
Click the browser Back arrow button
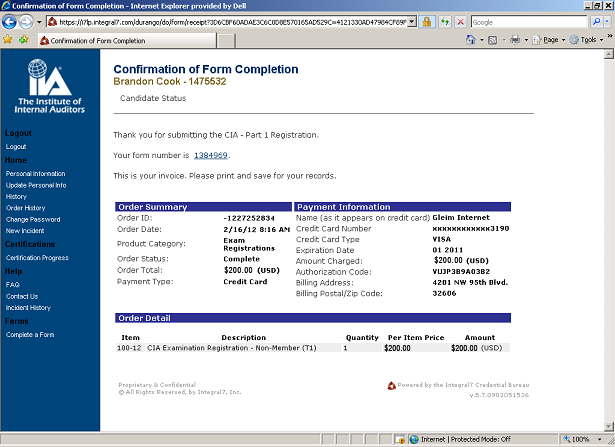click(13, 21)
